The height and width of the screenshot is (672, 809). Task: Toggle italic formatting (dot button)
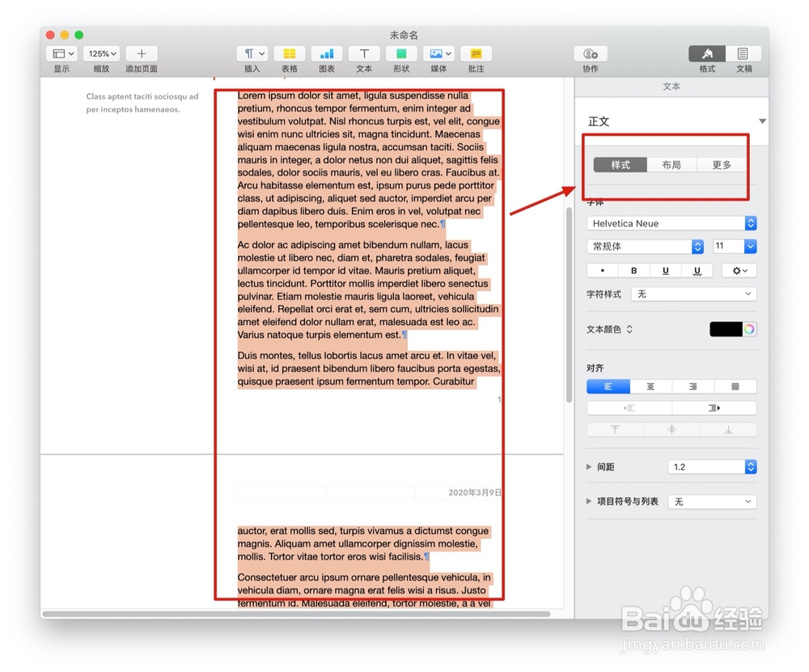point(603,271)
